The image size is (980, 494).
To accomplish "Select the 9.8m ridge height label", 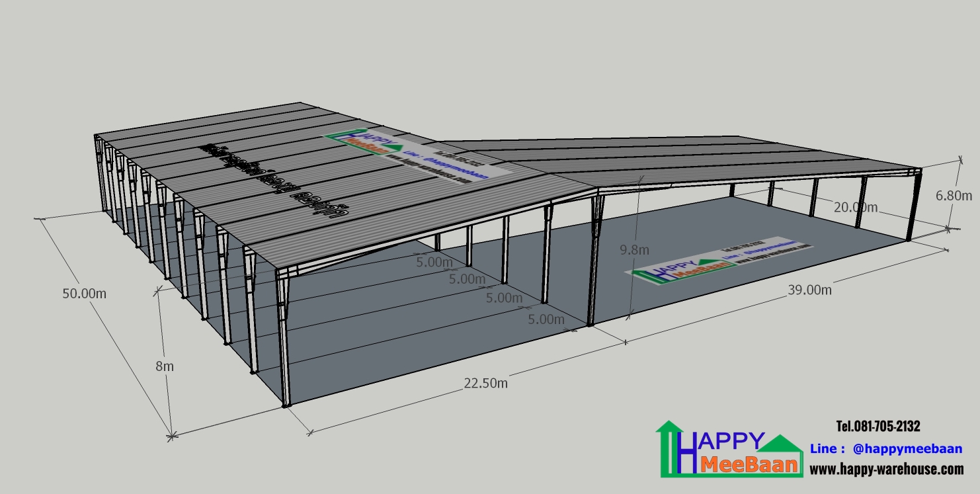I will tap(634, 249).
